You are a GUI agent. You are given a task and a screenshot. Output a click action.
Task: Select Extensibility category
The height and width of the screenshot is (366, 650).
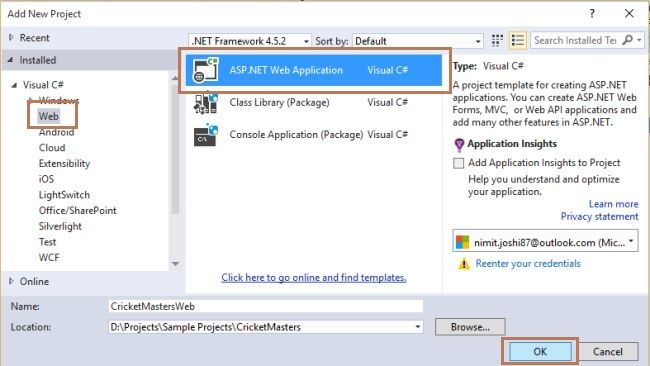click(x=64, y=164)
